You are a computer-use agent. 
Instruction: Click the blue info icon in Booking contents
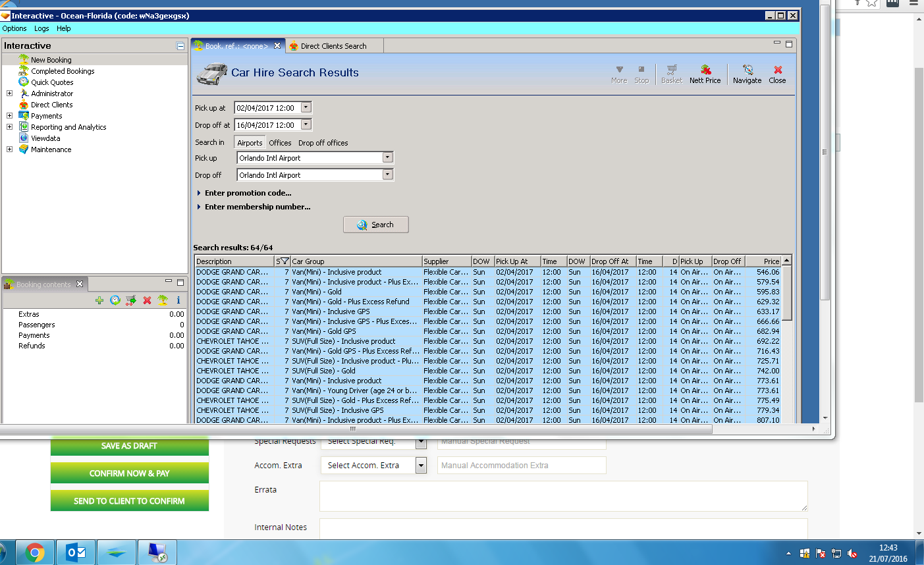178,300
